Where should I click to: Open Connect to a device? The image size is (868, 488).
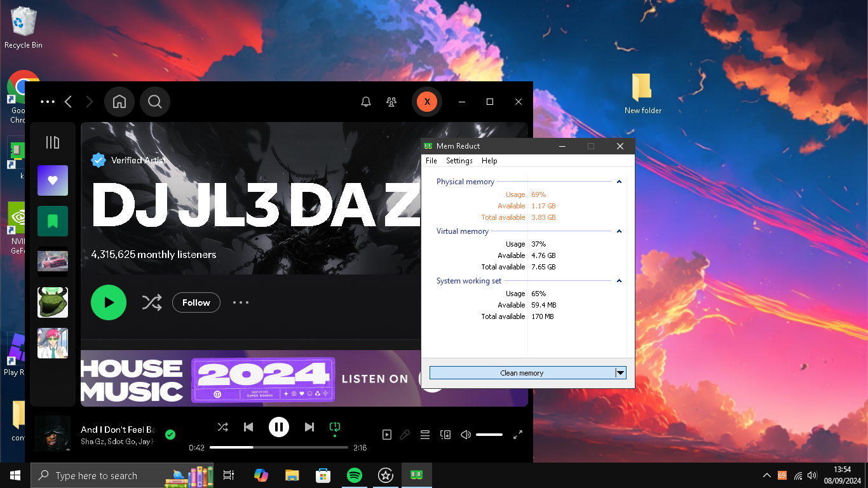click(445, 435)
